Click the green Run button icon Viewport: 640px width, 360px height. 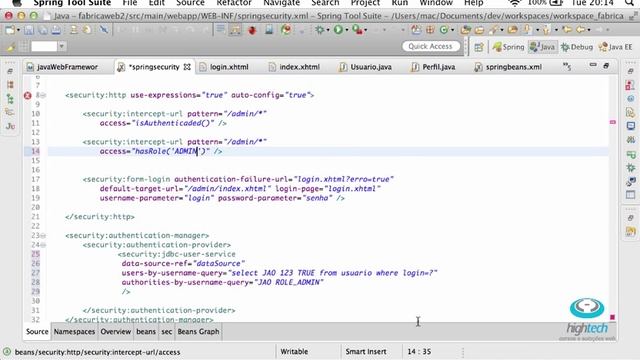tap(338, 30)
